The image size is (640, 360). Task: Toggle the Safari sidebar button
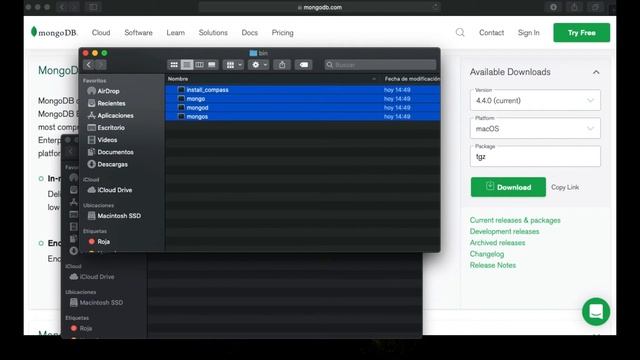[x=93, y=7]
